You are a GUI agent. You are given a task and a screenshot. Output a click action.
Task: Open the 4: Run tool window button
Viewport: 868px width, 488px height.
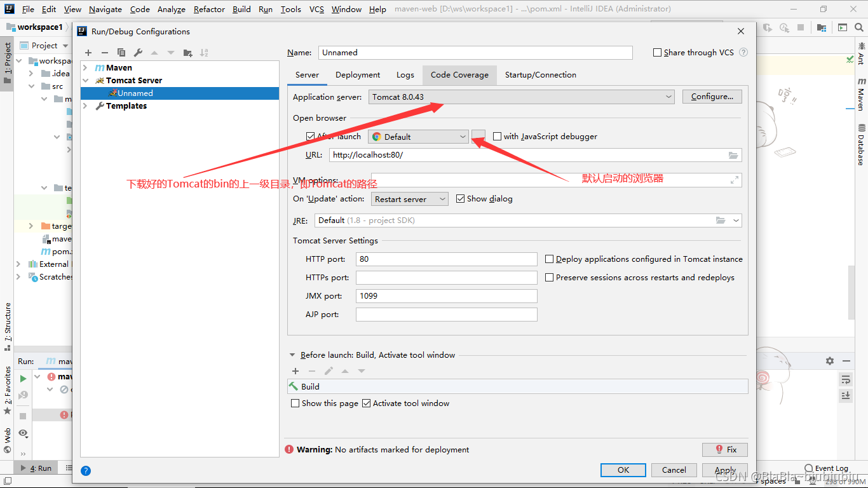pyautogui.click(x=37, y=468)
